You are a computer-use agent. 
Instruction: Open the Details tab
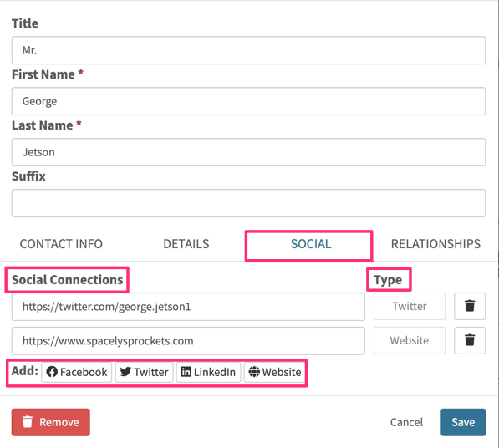point(186,244)
